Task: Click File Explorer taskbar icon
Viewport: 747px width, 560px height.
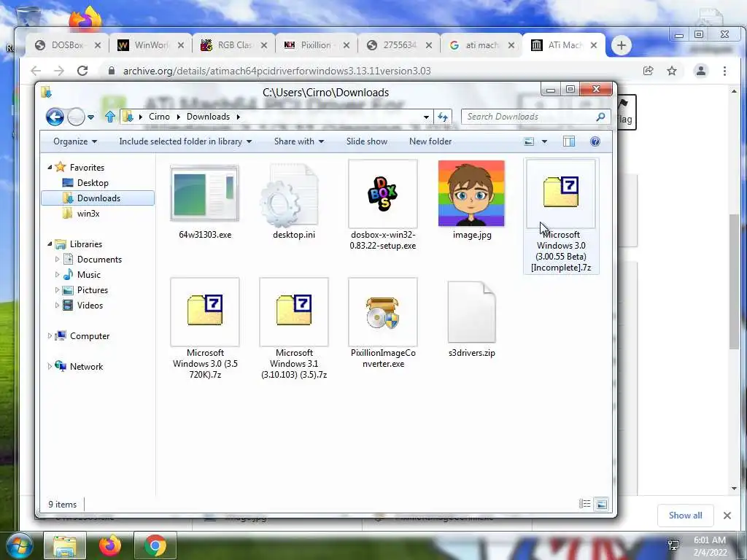Action: [65, 545]
